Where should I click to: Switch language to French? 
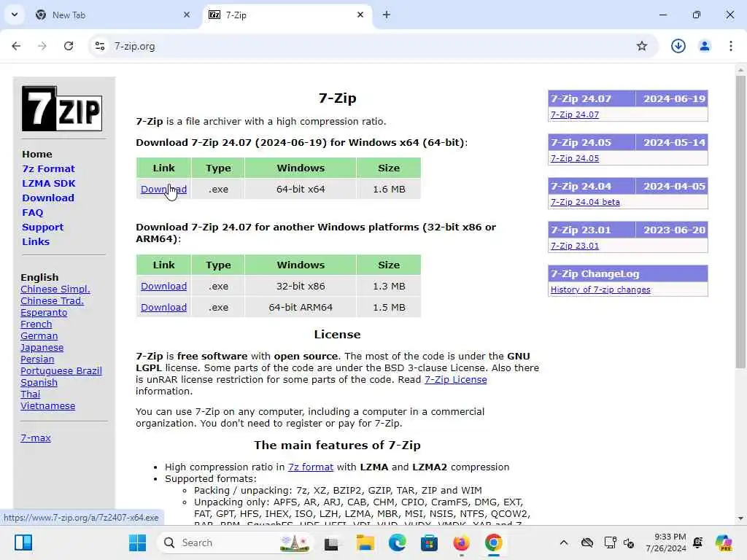tap(36, 324)
